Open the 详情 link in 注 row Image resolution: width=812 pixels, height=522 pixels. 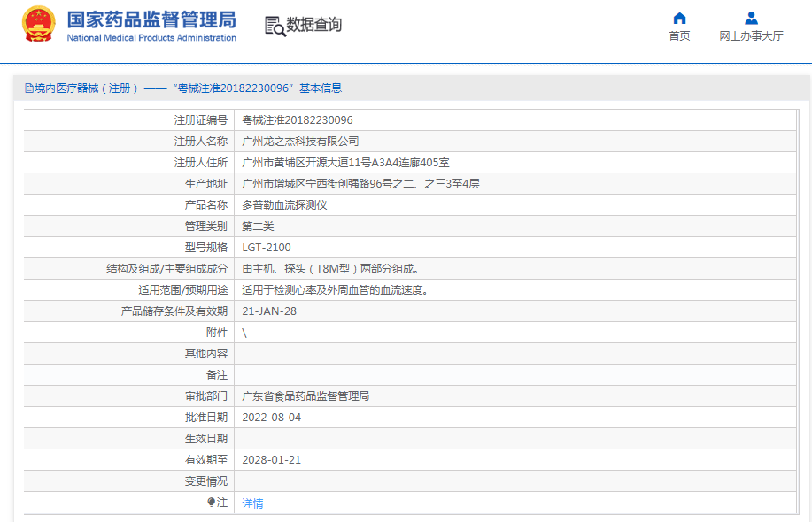(252, 503)
